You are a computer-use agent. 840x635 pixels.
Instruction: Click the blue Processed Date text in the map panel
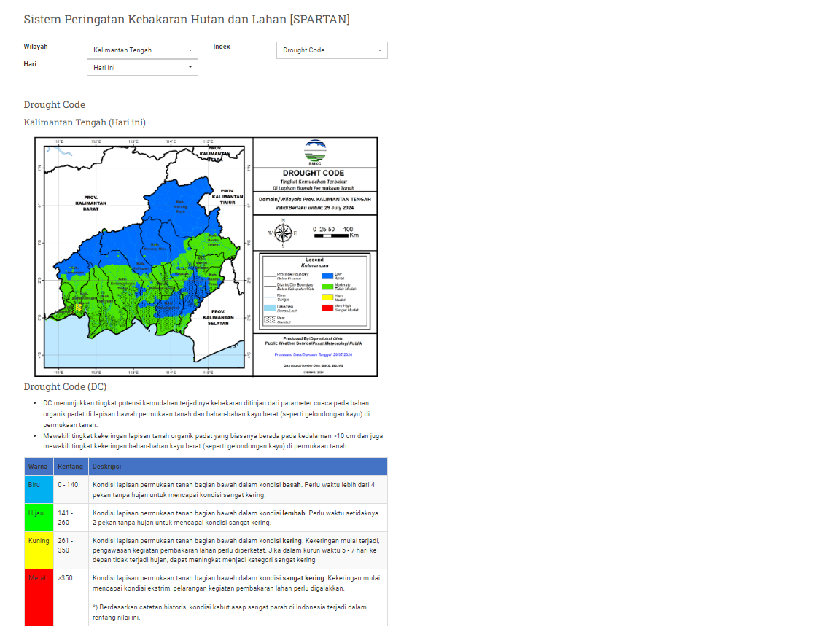pyautogui.click(x=314, y=354)
